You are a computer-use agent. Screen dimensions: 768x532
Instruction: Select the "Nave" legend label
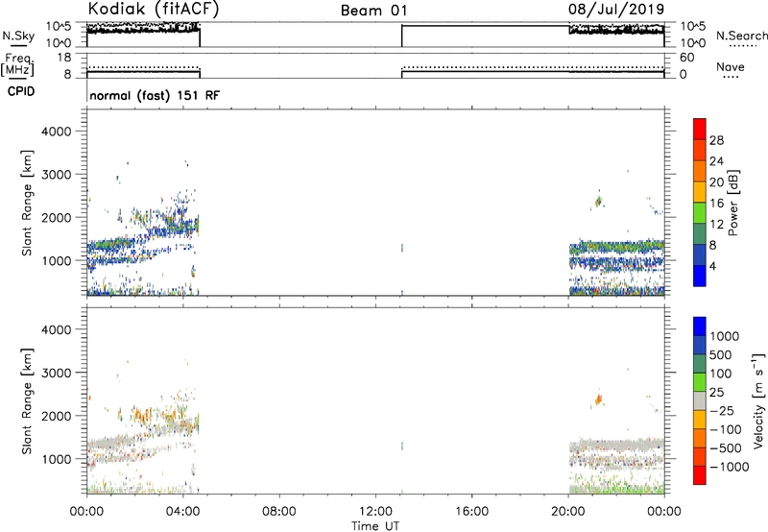click(x=731, y=67)
